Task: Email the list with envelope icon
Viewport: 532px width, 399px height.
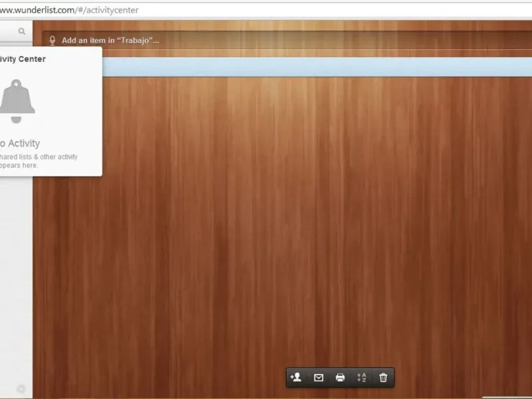Action: point(319,378)
